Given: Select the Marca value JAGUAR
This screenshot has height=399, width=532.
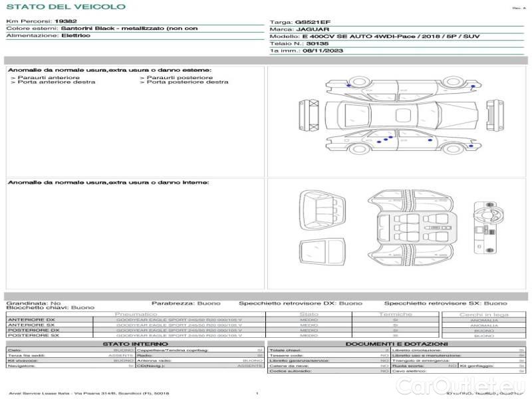Looking at the screenshot, I should click(313, 29).
